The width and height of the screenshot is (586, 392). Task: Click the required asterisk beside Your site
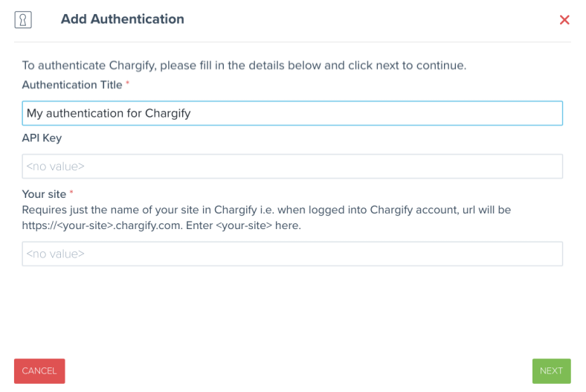tap(71, 193)
